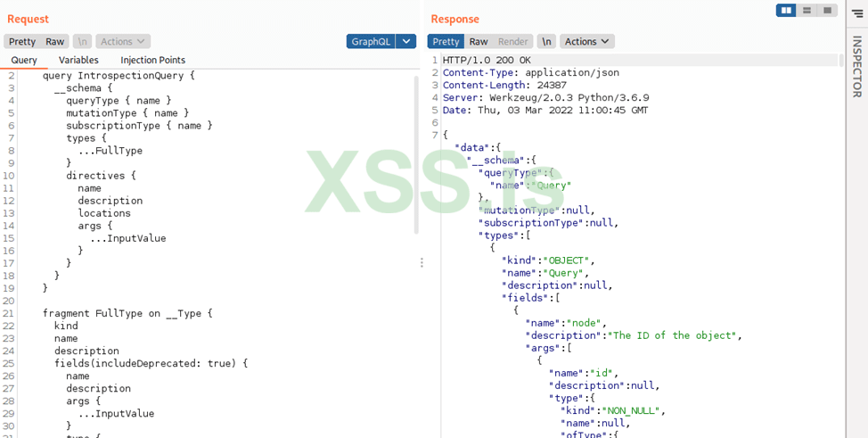Toggle Response Pretty view
Image resolution: width=868 pixels, height=438 pixels.
[x=446, y=42]
